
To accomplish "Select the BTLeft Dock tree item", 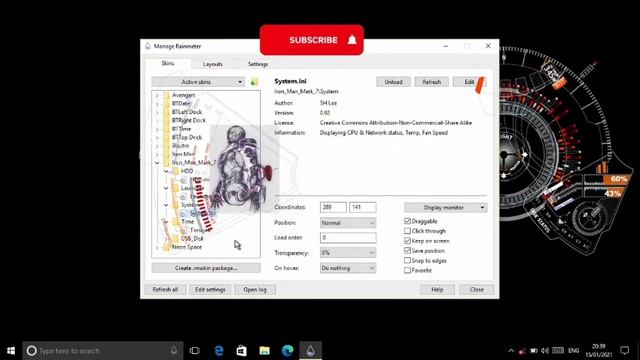I will [x=187, y=112].
